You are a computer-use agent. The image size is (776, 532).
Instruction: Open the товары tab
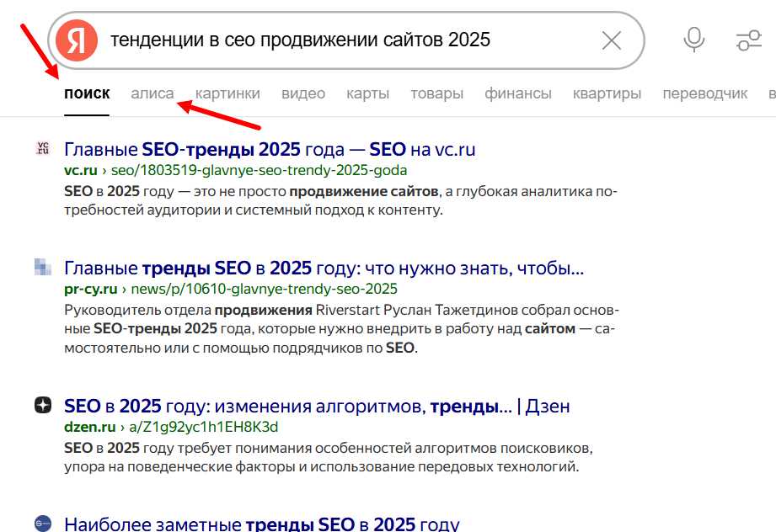tap(436, 93)
